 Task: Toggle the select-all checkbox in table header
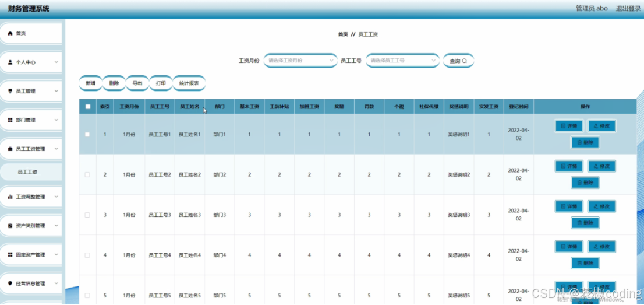[x=87, y=107]
